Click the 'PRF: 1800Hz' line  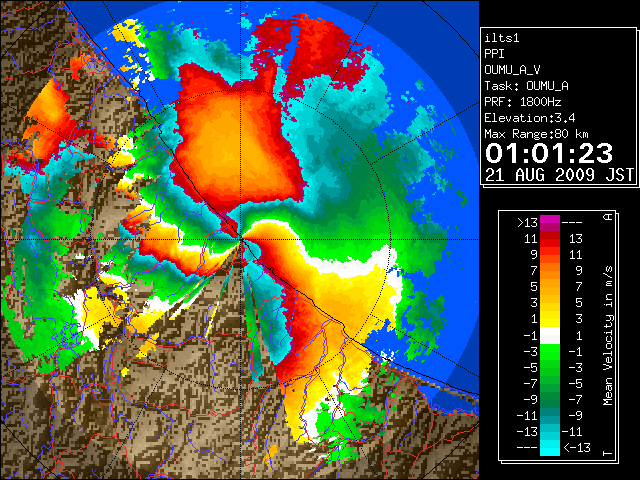[523, 102]
